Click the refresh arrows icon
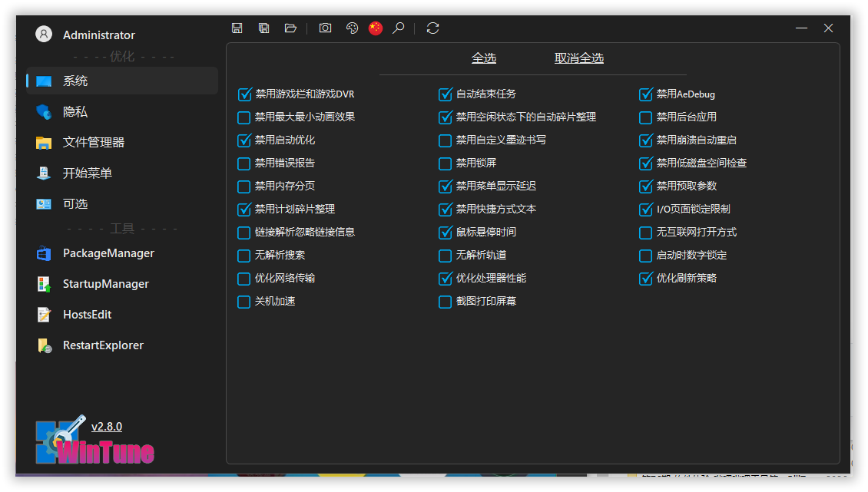 click(432, 28)
